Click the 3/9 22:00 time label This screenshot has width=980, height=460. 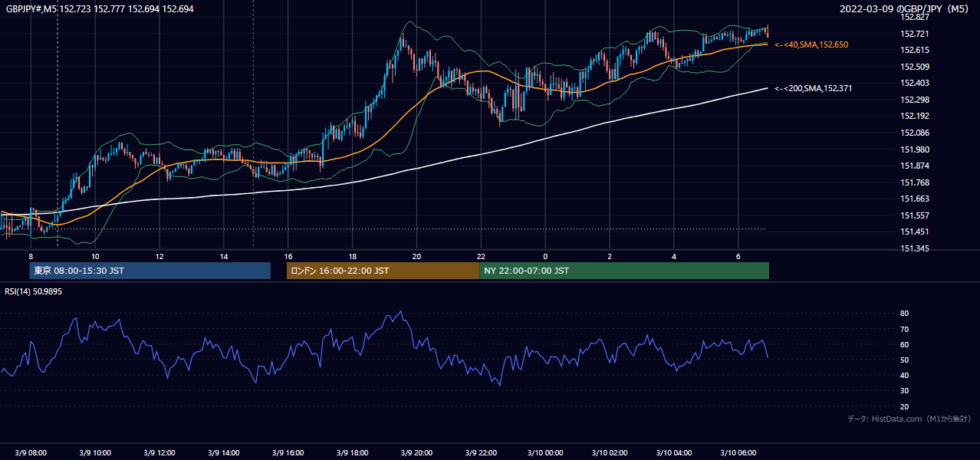pyautogui.click(x=481, y=452)
